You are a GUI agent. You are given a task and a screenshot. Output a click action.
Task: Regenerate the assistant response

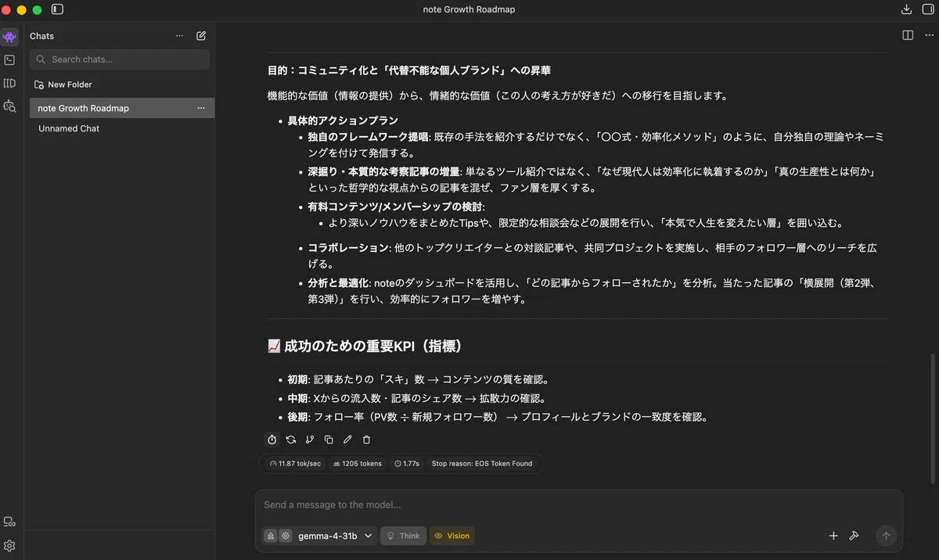[291, 440]
